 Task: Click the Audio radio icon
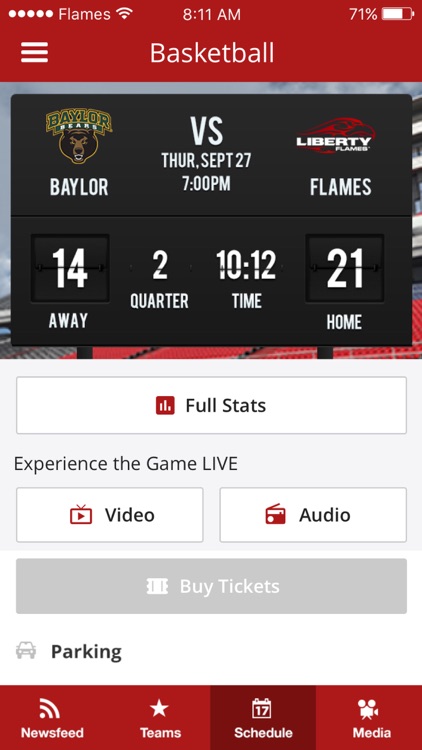click(275, 515)
